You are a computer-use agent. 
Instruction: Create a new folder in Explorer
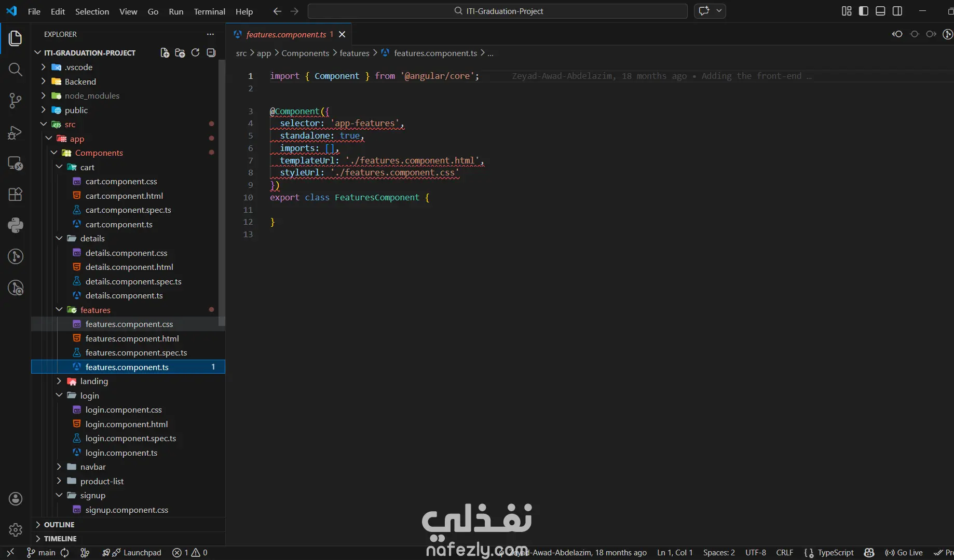coord(180,52)
